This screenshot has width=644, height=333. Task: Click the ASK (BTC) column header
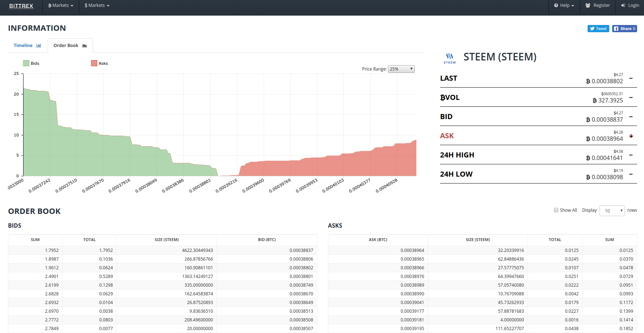[x=378, y=240]
